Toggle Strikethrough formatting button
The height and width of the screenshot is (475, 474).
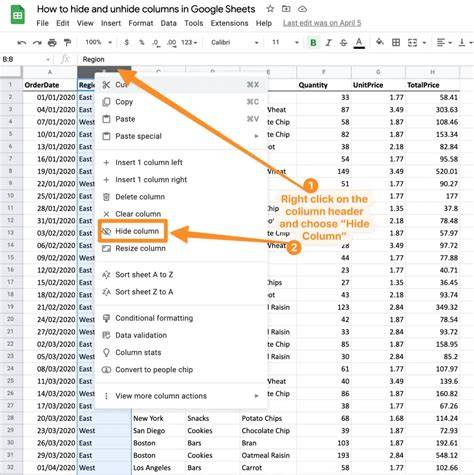point(343,43)
